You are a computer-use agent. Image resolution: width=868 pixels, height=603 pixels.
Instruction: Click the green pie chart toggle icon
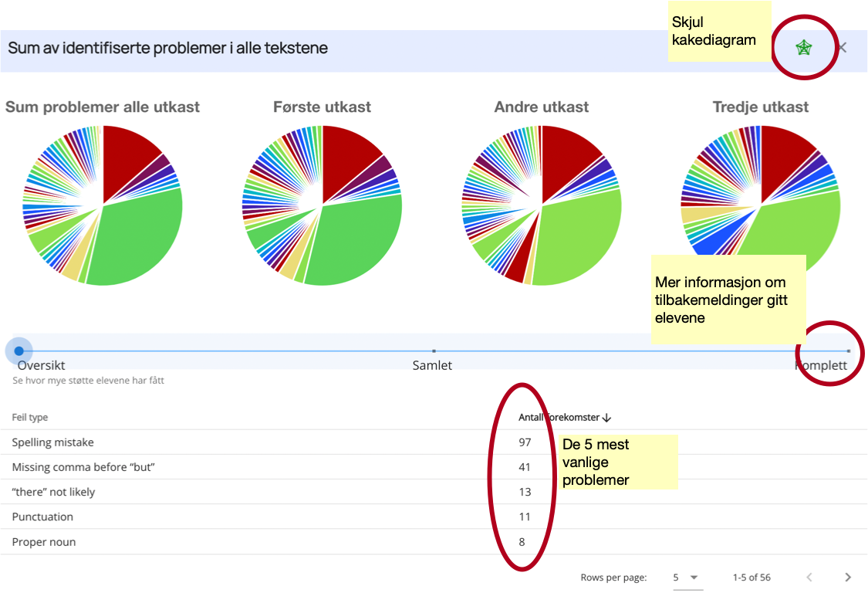pos(804,48)
